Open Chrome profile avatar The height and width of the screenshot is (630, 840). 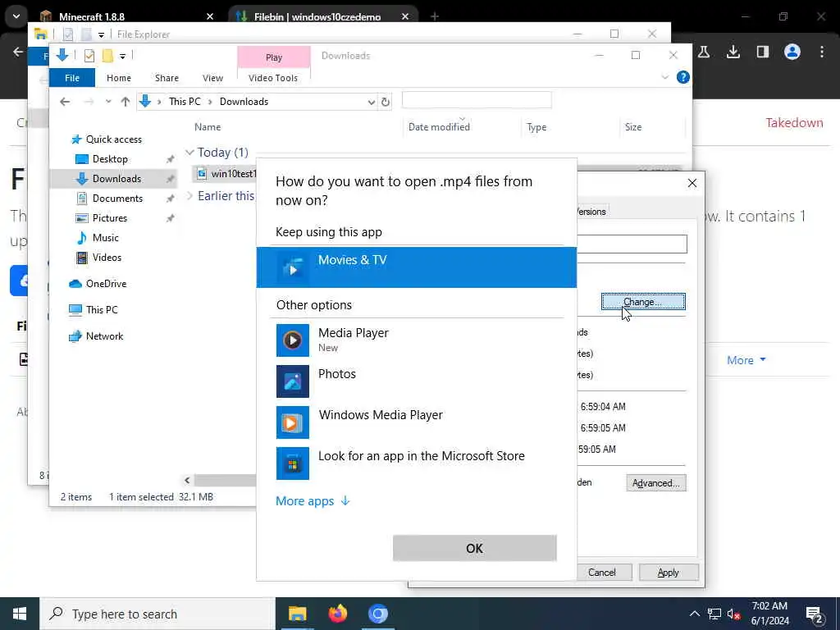click(x=792, y=52)
